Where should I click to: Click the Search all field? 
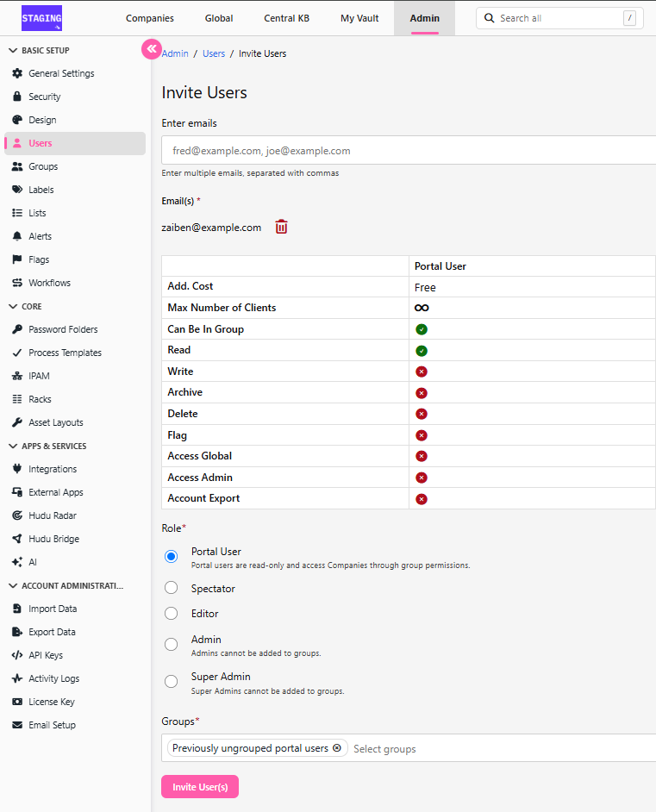click(559, 18)
